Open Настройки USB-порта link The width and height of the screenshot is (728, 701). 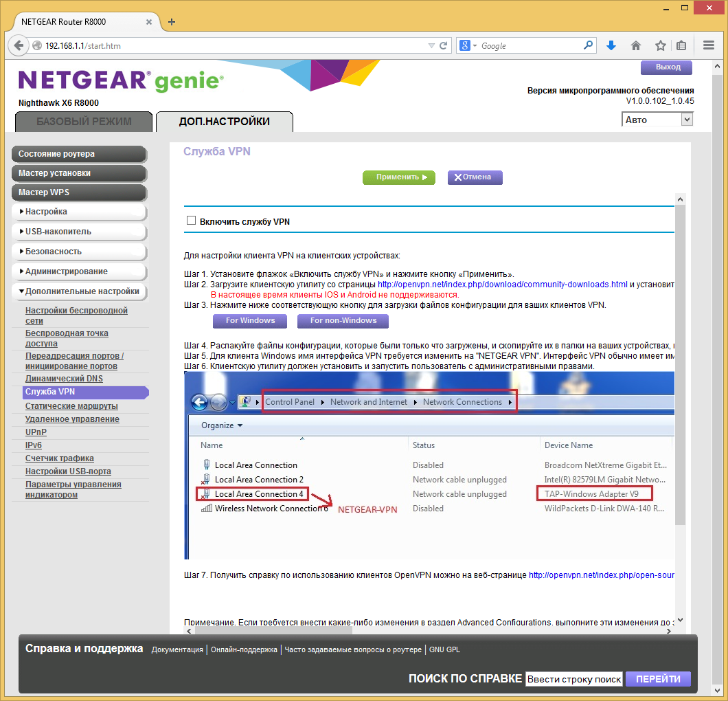[x=68, y=471]
